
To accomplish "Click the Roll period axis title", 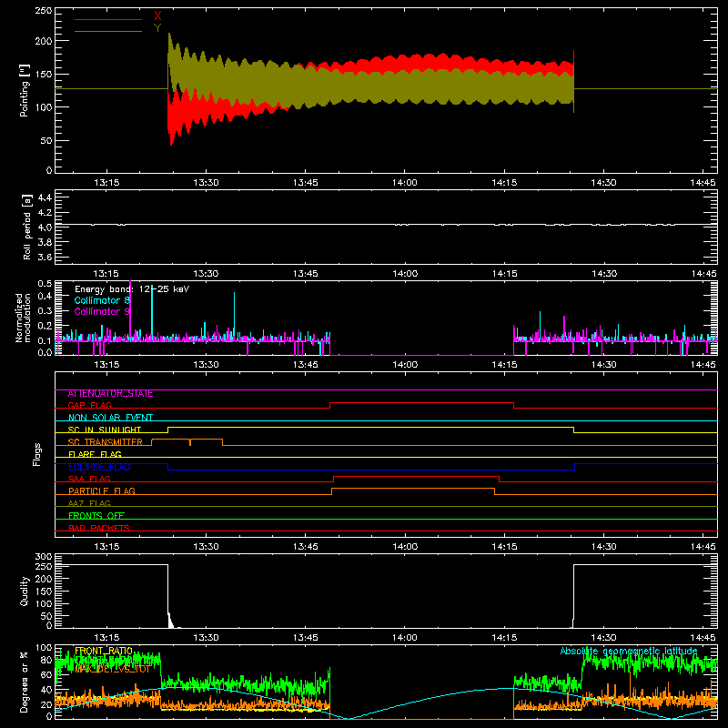I will [27, 227].
